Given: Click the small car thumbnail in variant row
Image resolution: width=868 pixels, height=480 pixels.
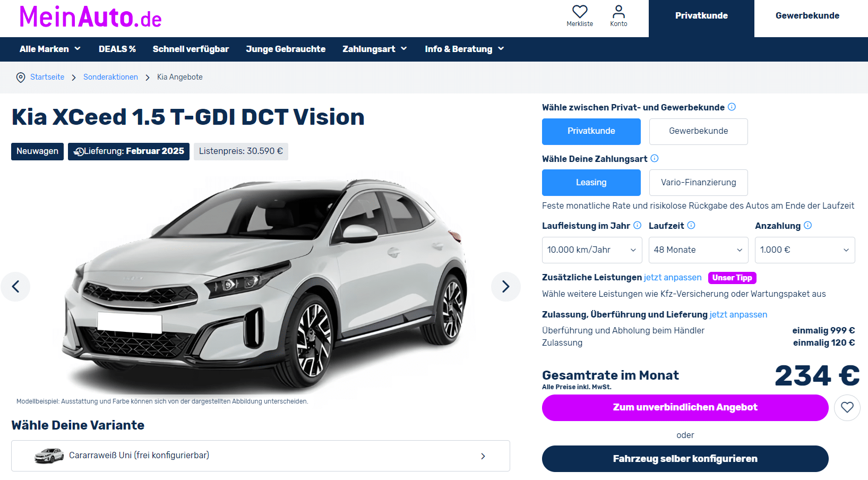Looking at the screenshot, I should (x=49, y=456).
